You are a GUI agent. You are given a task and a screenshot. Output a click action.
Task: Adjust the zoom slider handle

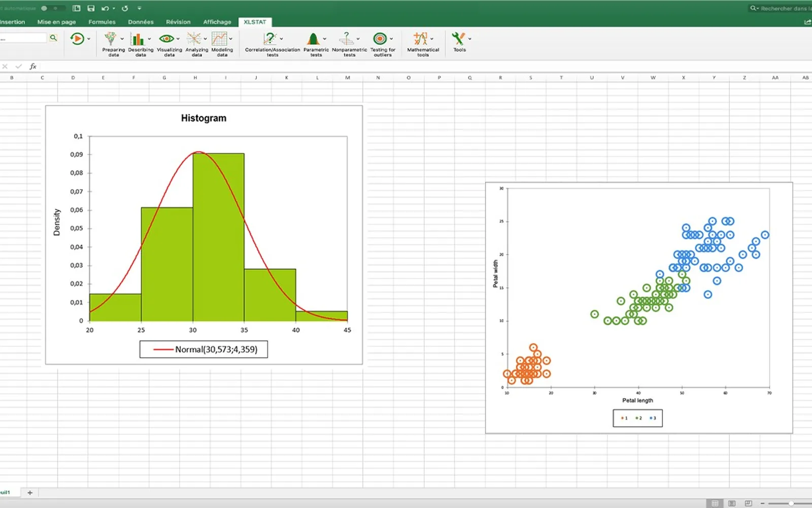pos(791,503)
